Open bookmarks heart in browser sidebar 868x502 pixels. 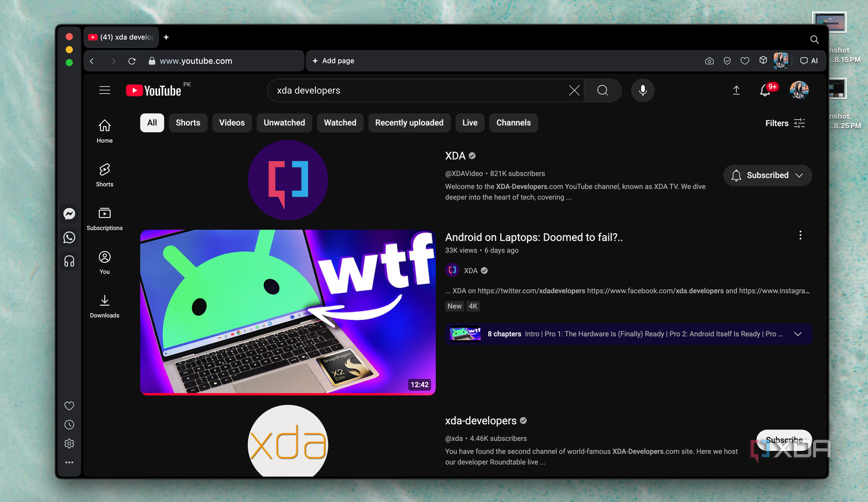coord(69,406)
